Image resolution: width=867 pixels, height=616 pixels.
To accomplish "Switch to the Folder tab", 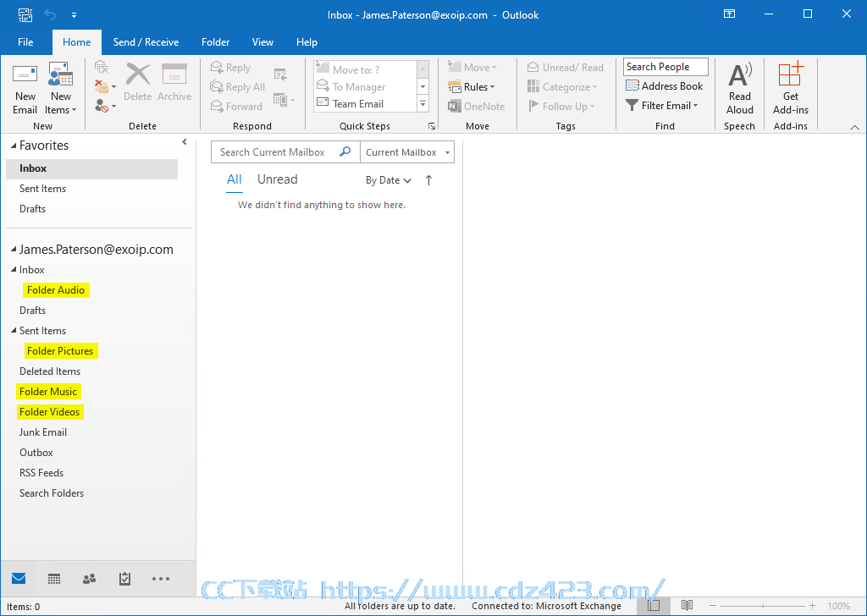I will pos(216,42).
